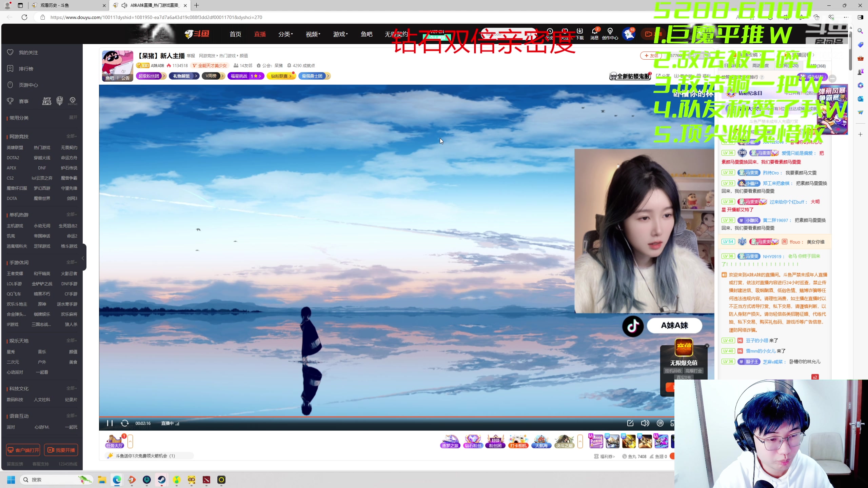Open 最强勇士团 badge
This screenshot has width=868, height=488.
coord(314,76)
